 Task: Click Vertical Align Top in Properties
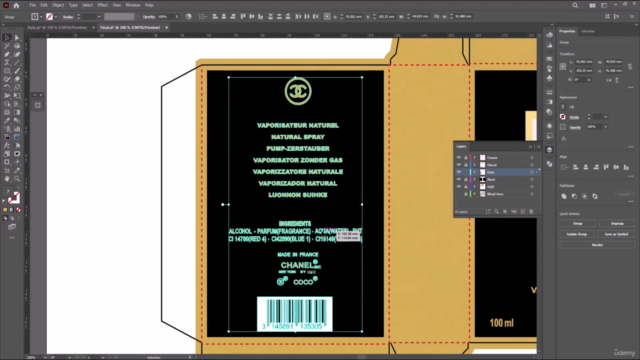point(606,167)
